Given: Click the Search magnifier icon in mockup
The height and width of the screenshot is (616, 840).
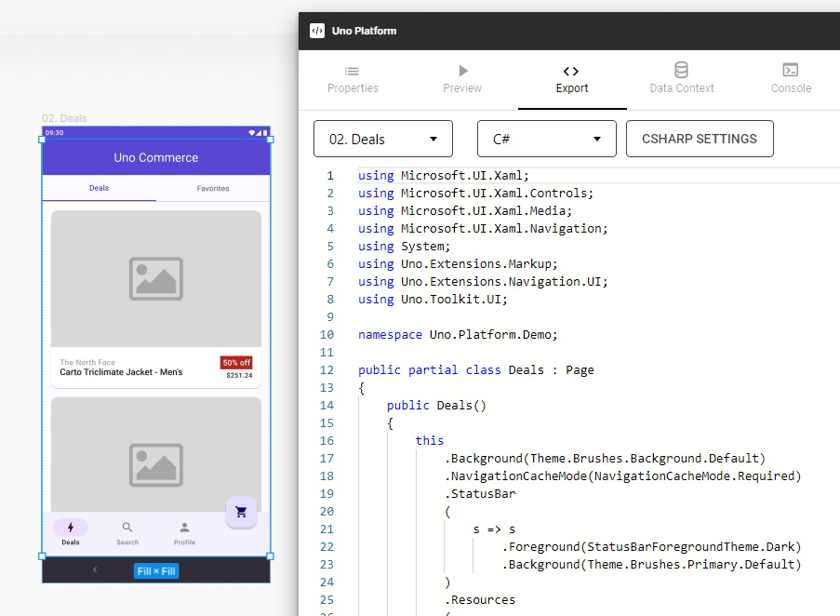Looking at the screenshot, I should click(127, 528).
